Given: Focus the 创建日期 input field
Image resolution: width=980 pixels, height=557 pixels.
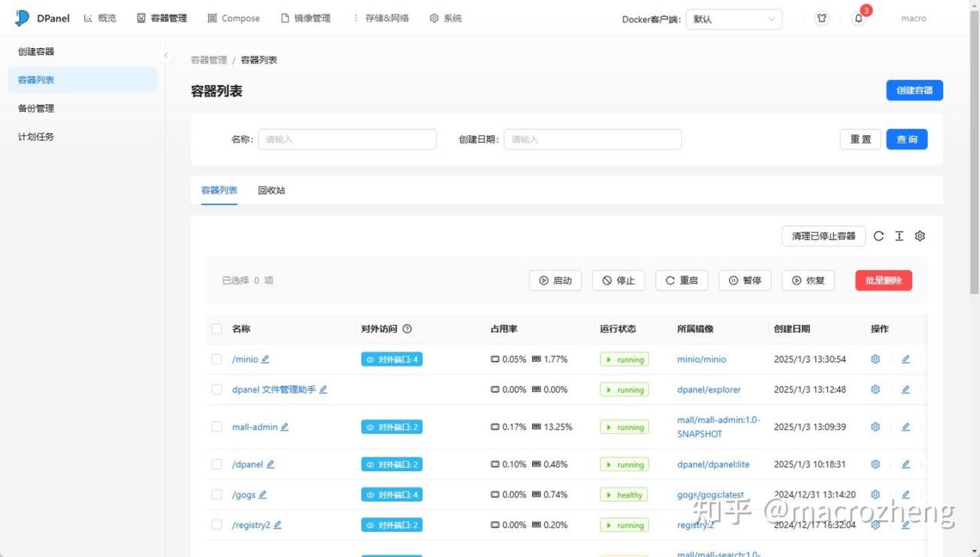Looking at the screenshot, I should coord(593,139).
